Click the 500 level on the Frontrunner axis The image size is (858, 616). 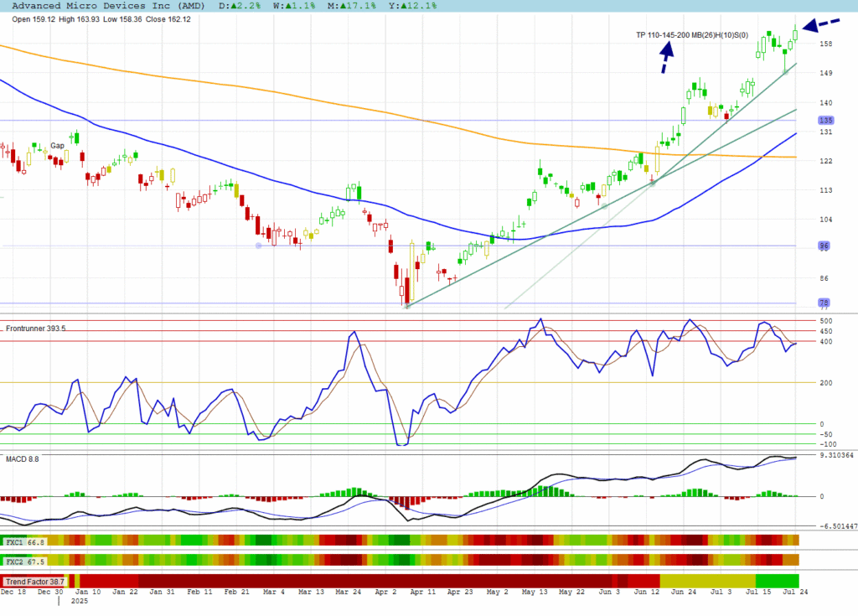pos(825,321)
